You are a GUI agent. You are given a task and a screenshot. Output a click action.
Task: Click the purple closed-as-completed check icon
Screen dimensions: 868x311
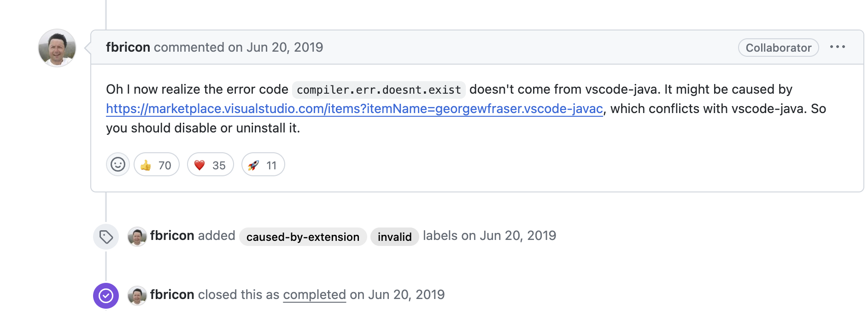coord(106,295)
